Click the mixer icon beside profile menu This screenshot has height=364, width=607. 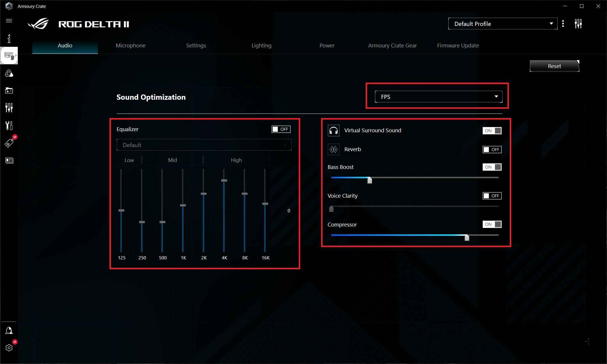click(x=578, y=24)
